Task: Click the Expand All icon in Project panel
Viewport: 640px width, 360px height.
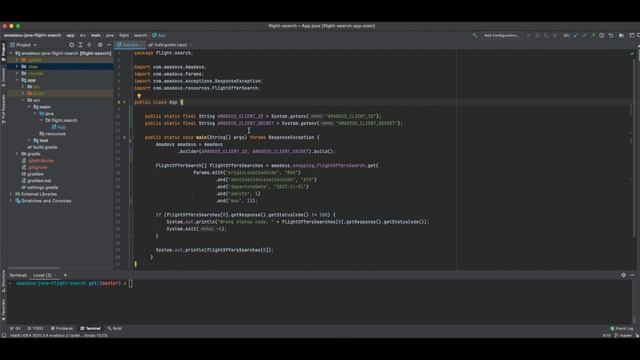Action: 80,45
